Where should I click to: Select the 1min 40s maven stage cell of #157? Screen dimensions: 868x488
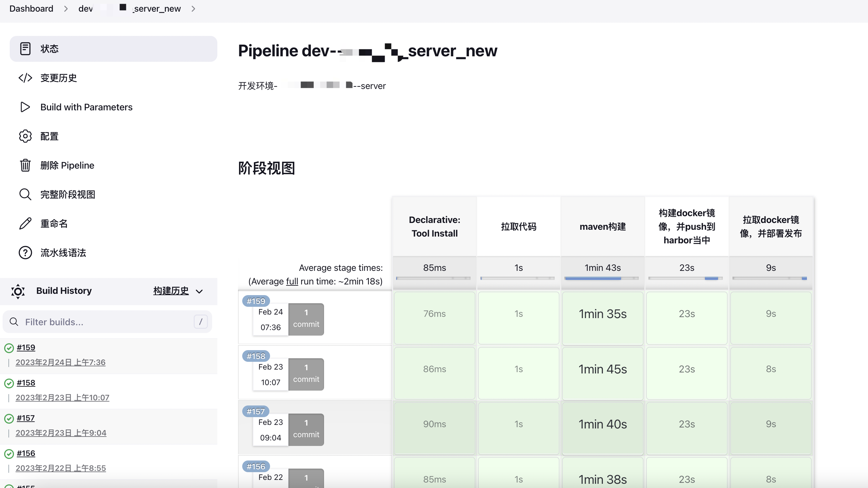[x=602, y=424]
